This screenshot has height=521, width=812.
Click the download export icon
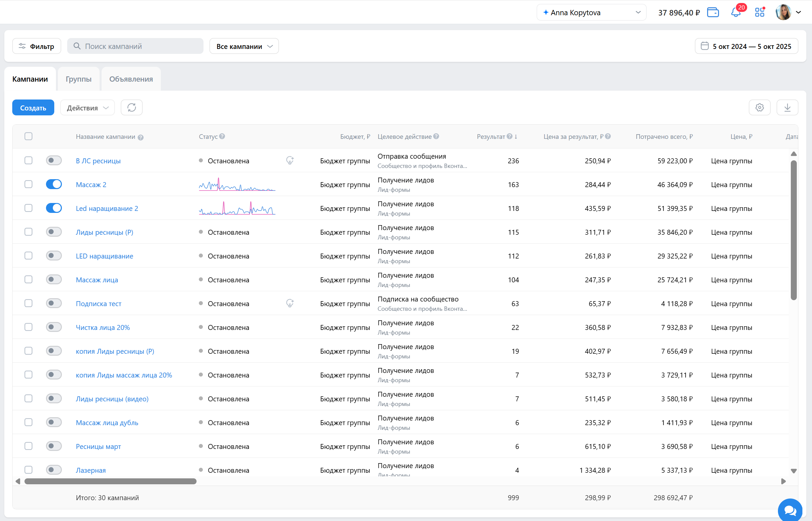point(787,107)
